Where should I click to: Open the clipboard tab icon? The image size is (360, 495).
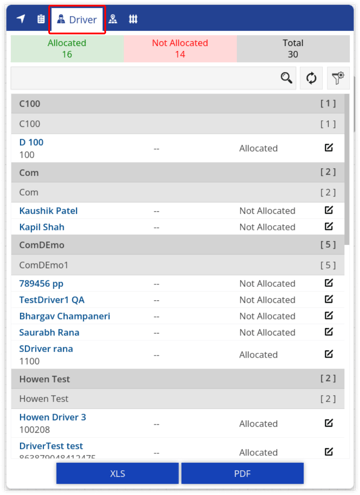click(x=41, y=19)
